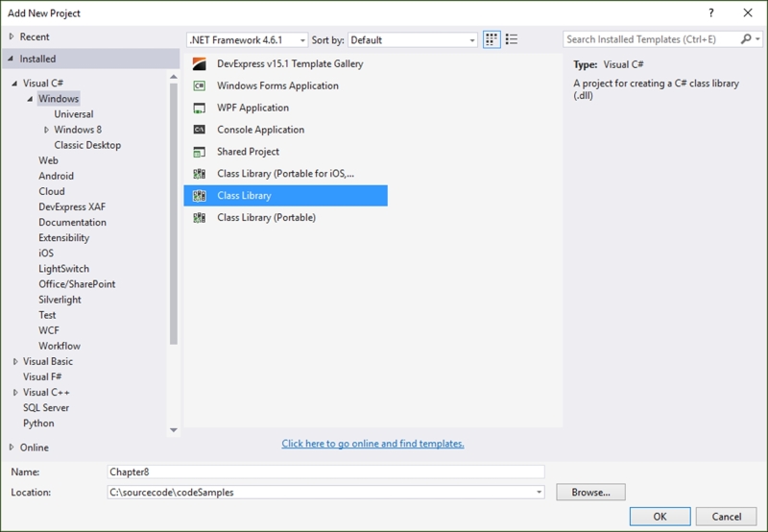Click the OK button
768x532 pixels.
click(660, 517)
